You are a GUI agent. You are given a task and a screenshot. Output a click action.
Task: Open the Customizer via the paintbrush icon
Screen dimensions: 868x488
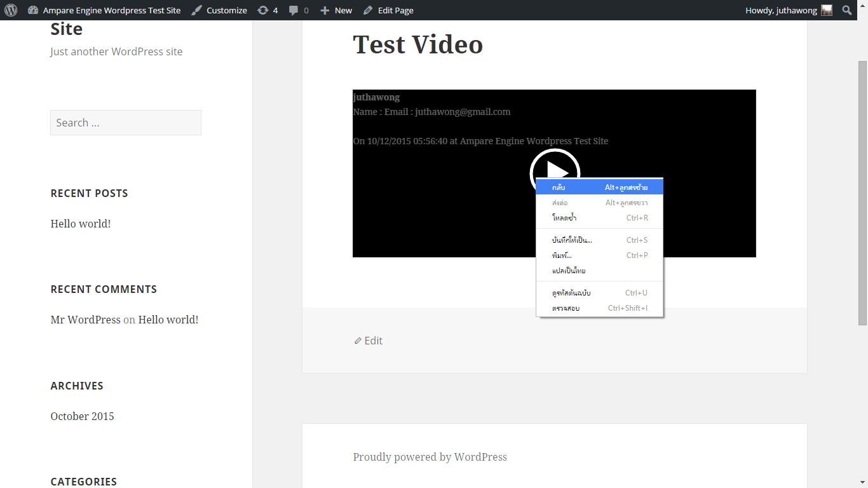pyautogui.click(x=219, y=10)
